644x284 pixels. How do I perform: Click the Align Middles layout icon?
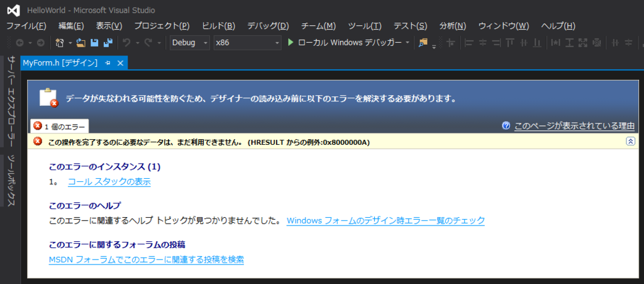523,42
